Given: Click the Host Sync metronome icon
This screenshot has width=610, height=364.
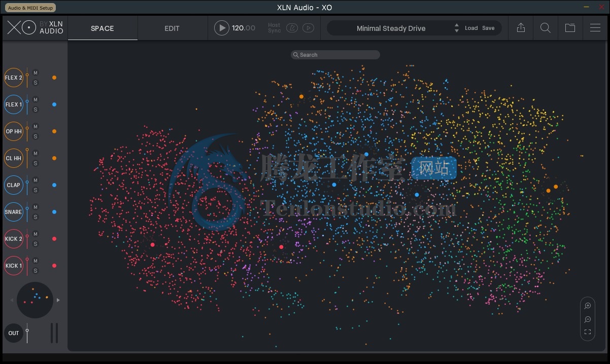Looking at the screenshot, I should [x=292, y=28].
